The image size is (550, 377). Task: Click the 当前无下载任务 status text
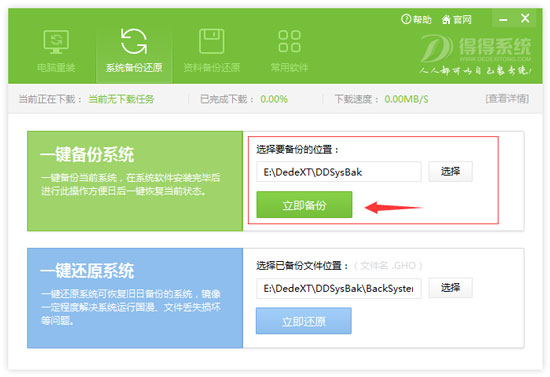pyautogui.click(x=121, y=99)
